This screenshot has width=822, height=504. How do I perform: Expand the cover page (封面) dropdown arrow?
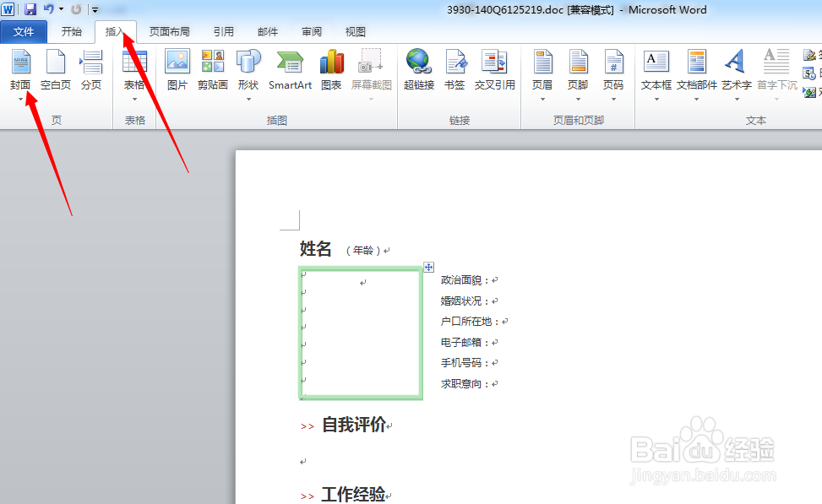point(20,99)
